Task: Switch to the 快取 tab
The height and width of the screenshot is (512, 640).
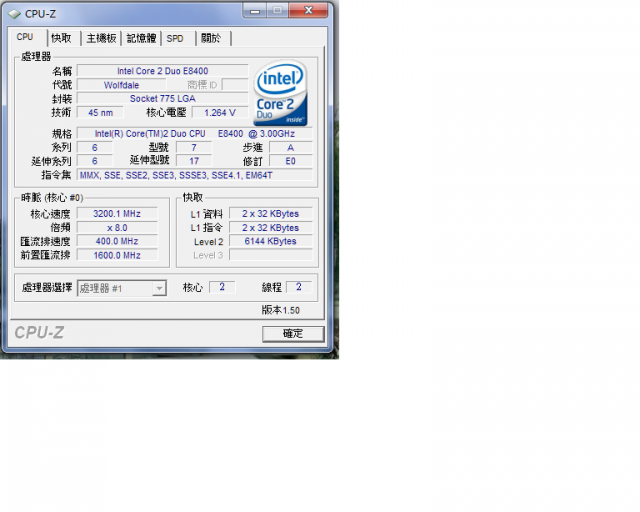Action: tap(62, 38)
